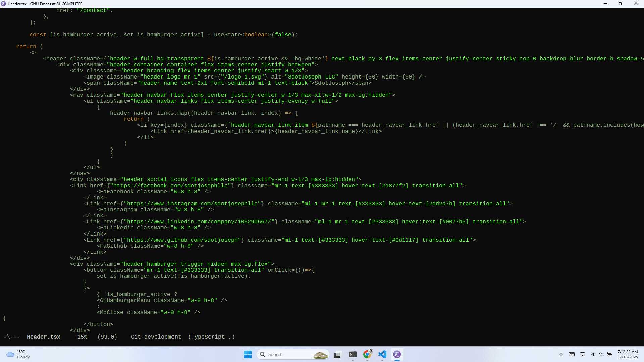Show hidden system tray icons
The height and width of the screenshot is (362, 644).
[561, 354]
